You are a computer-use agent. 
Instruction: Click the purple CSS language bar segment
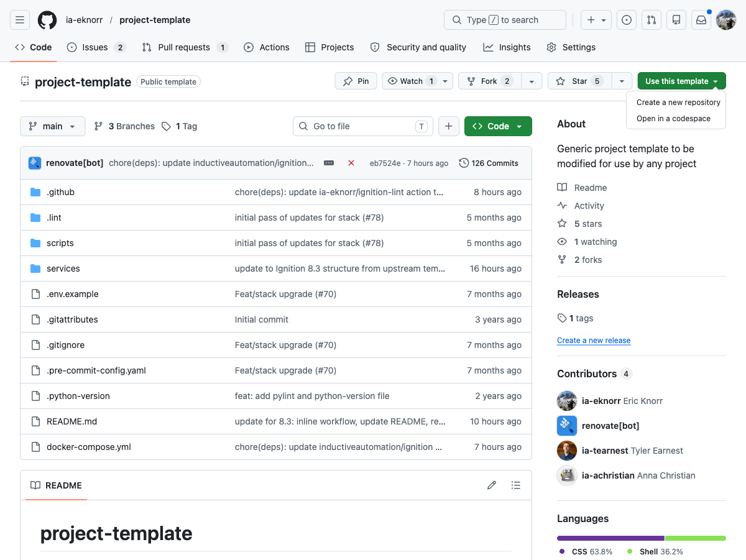pos(610,538)
